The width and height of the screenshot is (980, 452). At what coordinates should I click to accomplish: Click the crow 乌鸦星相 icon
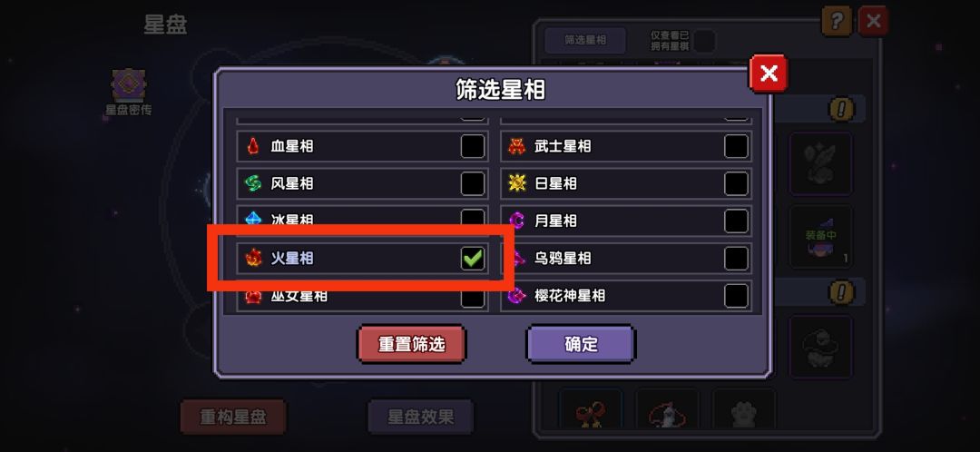518,258
